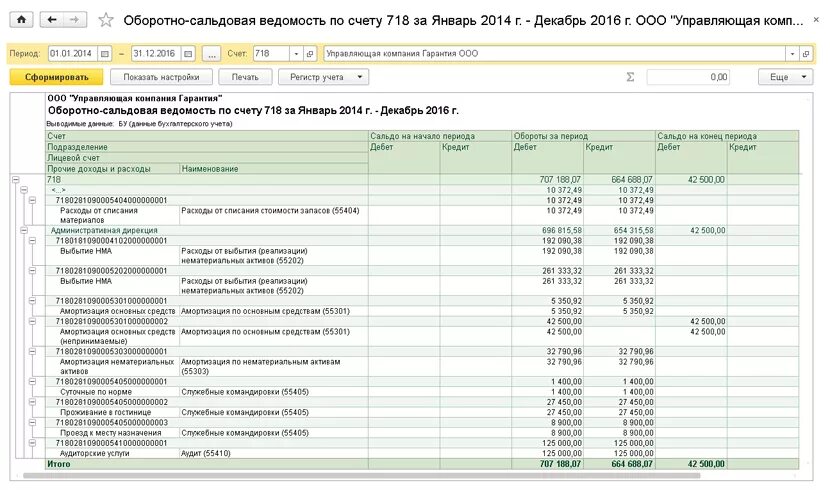Click Сальдо на начало периода header
Screen dimensions: 830x490
tap(422, 136)
